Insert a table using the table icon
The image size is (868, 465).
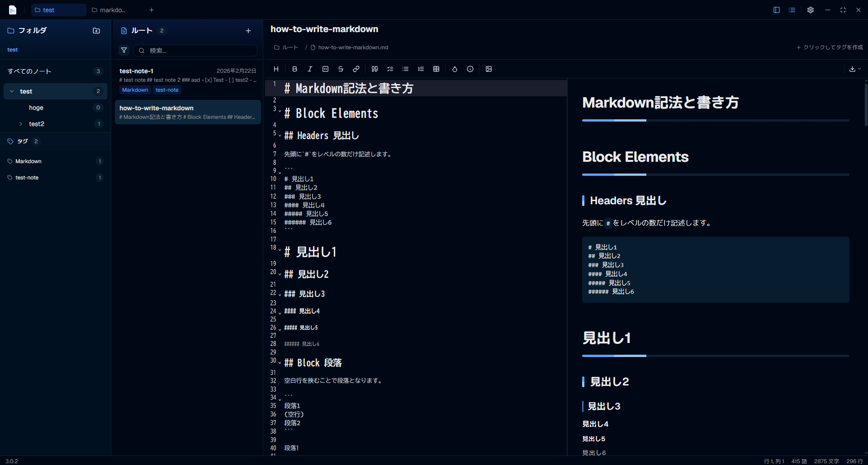point(436,69)
